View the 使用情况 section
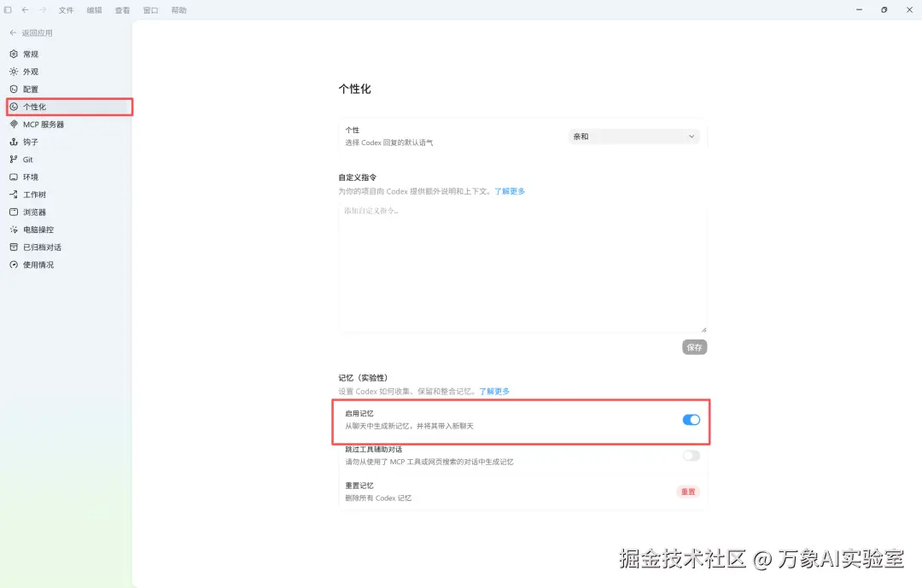 (69, 265)
